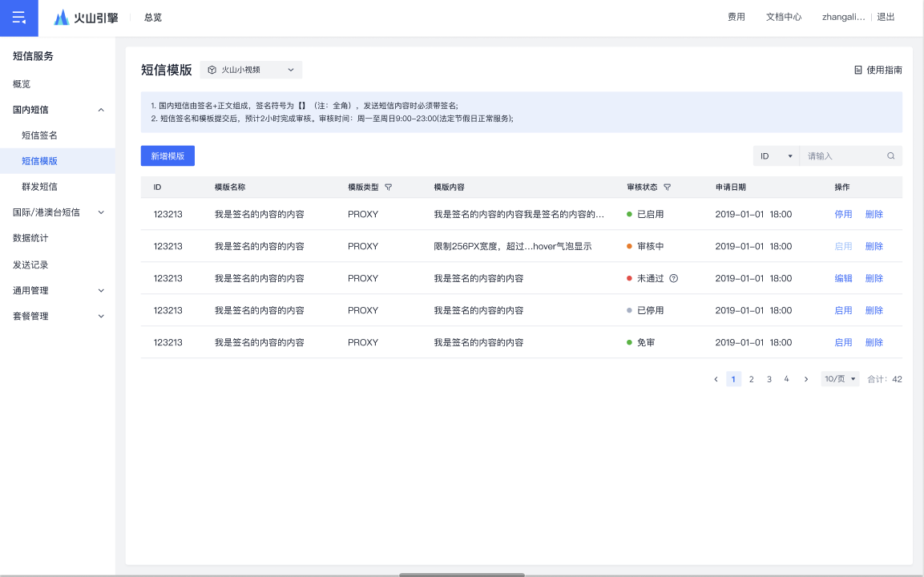924x577 pixels.
Task: Click the 新增模版 button
Action: coord(167,156)
